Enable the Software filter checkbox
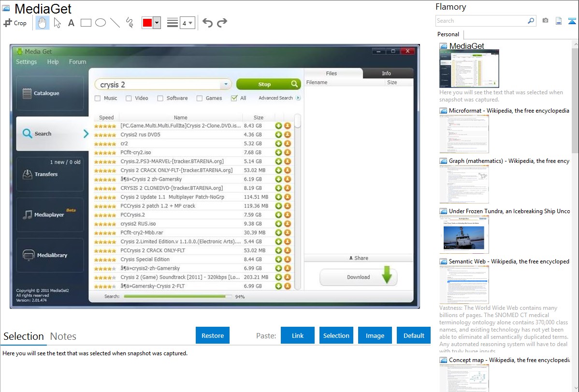The height and width of the screenshot is (392, 579). click(160, 98)
